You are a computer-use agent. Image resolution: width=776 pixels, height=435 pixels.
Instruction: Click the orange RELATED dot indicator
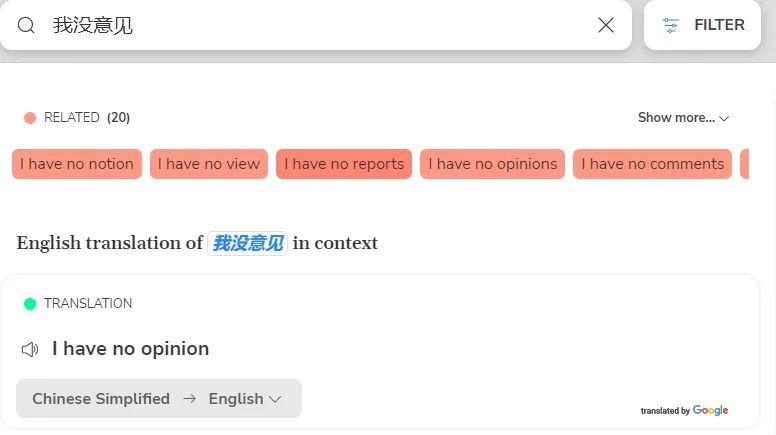click(x=30, y=118)
